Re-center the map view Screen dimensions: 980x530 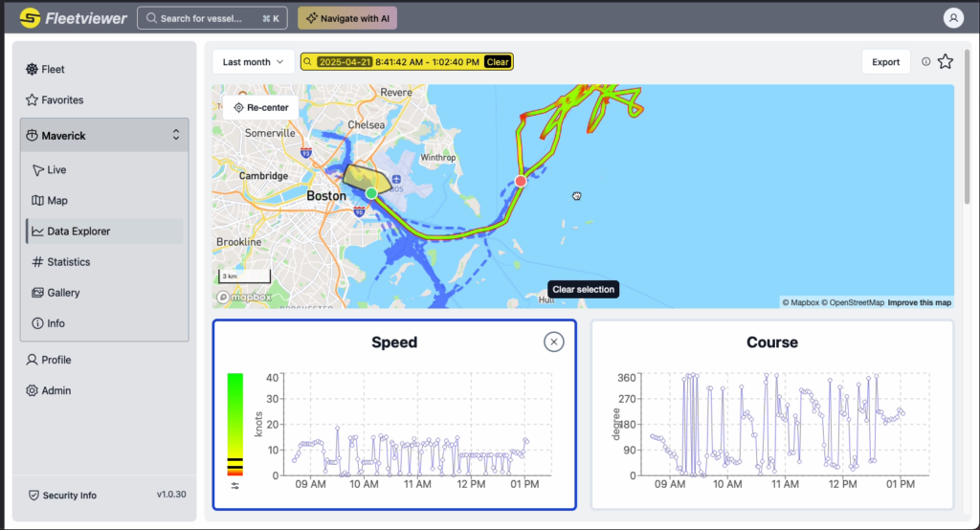pyautogui.click(x=260, y=108)
